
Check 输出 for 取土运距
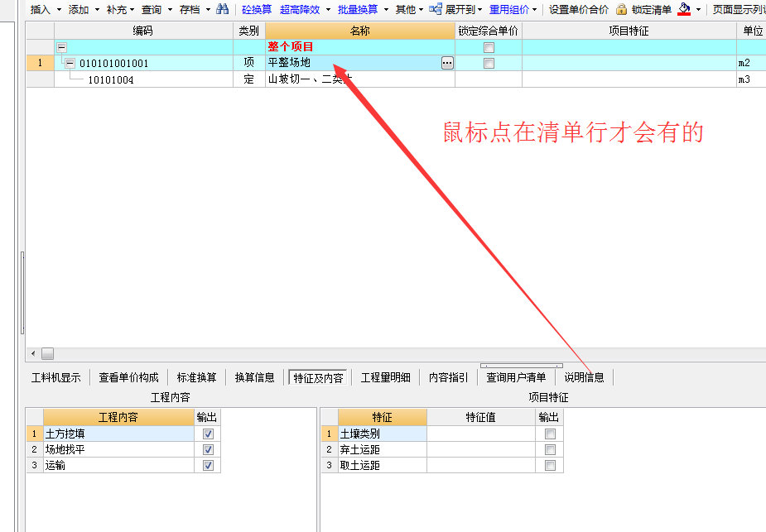[x=550, y=465]
